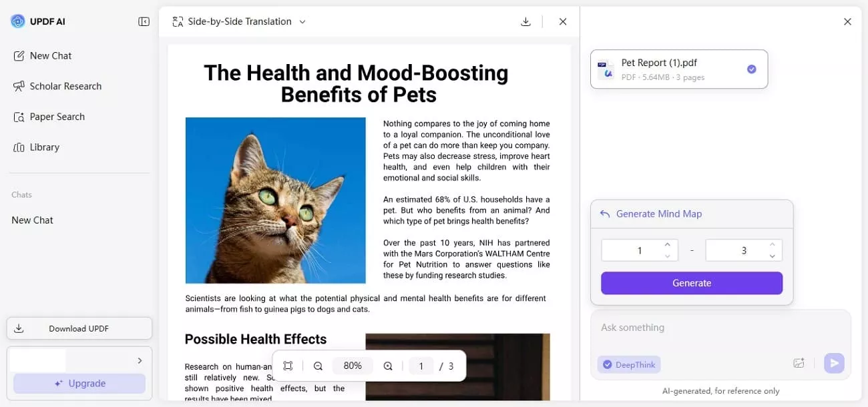The height and width of the screenshot is (407, 868).
Task: Click the Upgrade button
Action: [79, 384]
